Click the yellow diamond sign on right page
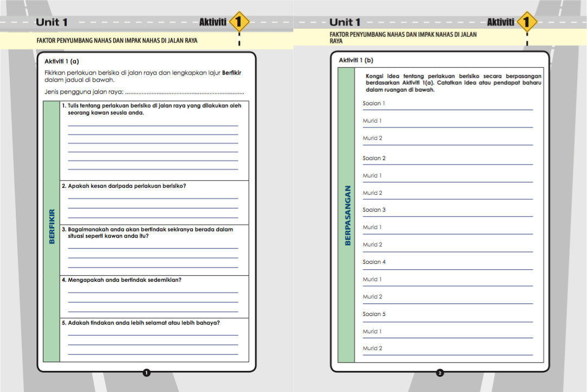 [526, 22]
